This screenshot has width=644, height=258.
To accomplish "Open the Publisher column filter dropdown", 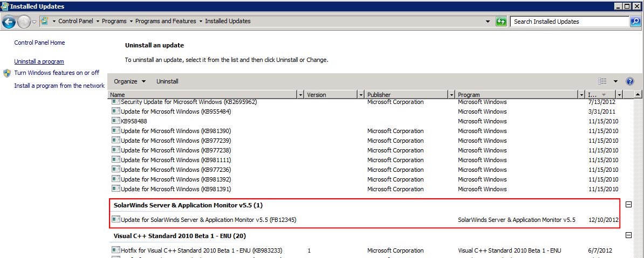I will pyautogui.click(x=452, y=95).
